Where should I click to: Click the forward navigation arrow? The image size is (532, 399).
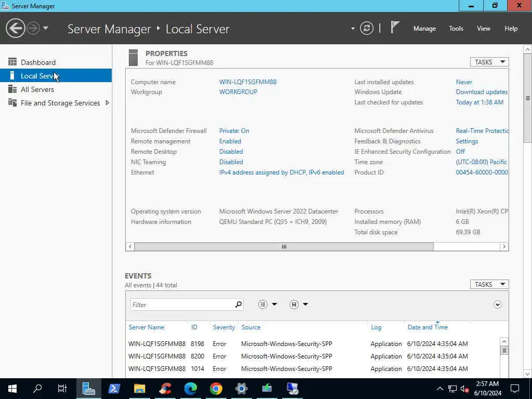click(x=33, y=28)
